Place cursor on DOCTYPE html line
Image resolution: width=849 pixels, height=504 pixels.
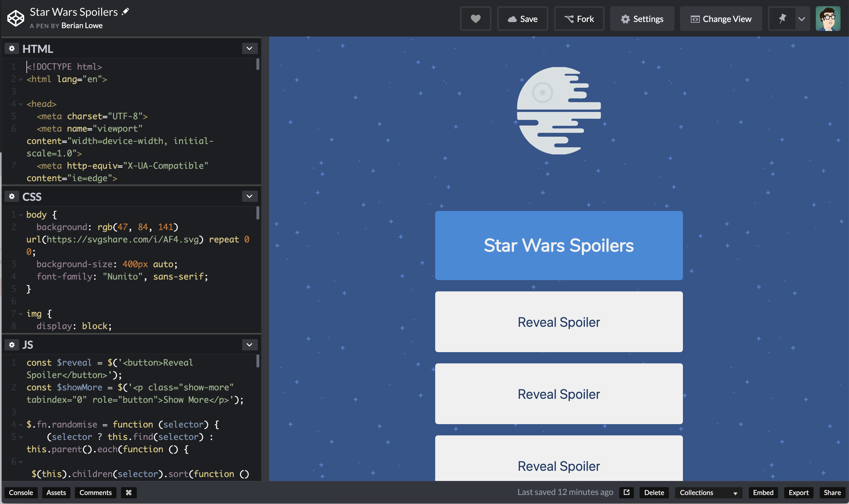(64, 67)
